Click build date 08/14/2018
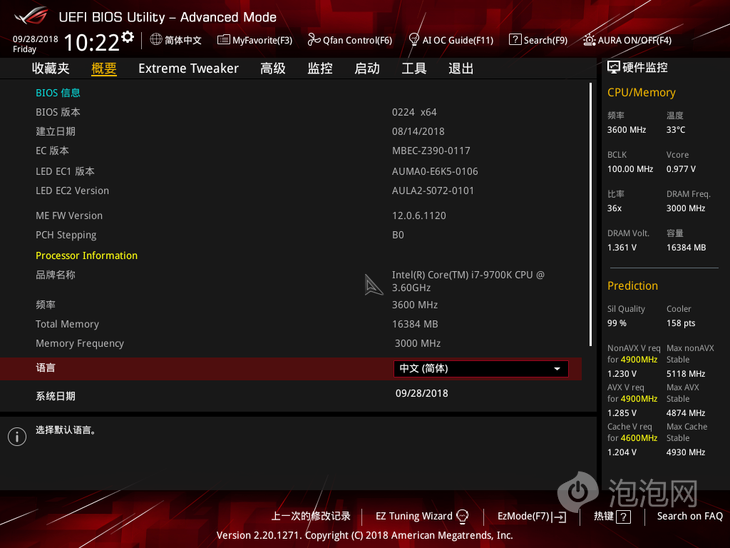This screenshot has width=730, height=548. click(x=418, y=131)
